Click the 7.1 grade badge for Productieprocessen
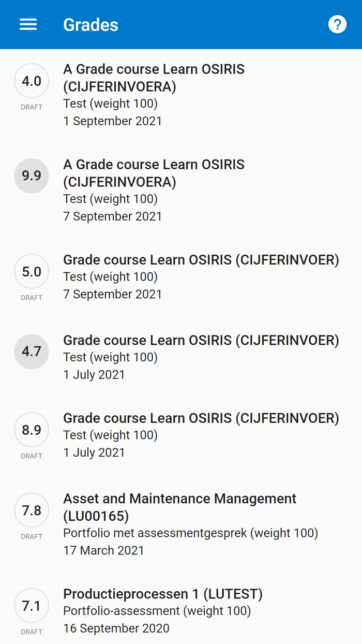362x644 pixels. pyautogui.click(x=31, y=605)
